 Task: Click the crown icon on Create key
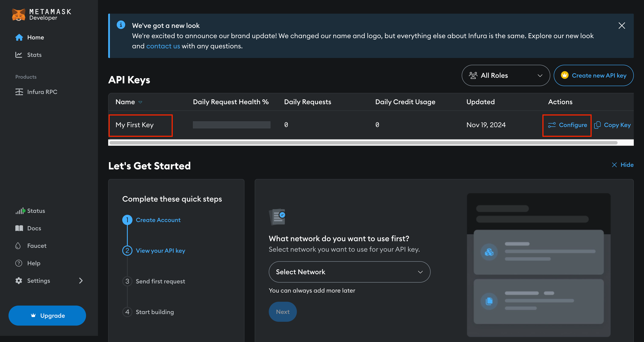(x=565, y=75)
